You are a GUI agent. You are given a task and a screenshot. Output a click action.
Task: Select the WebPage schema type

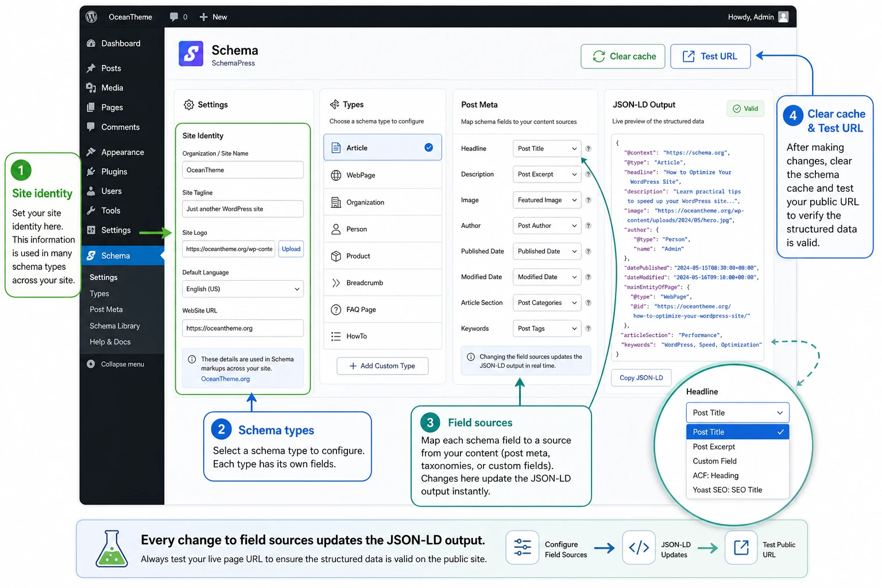[x=382, y=175]
